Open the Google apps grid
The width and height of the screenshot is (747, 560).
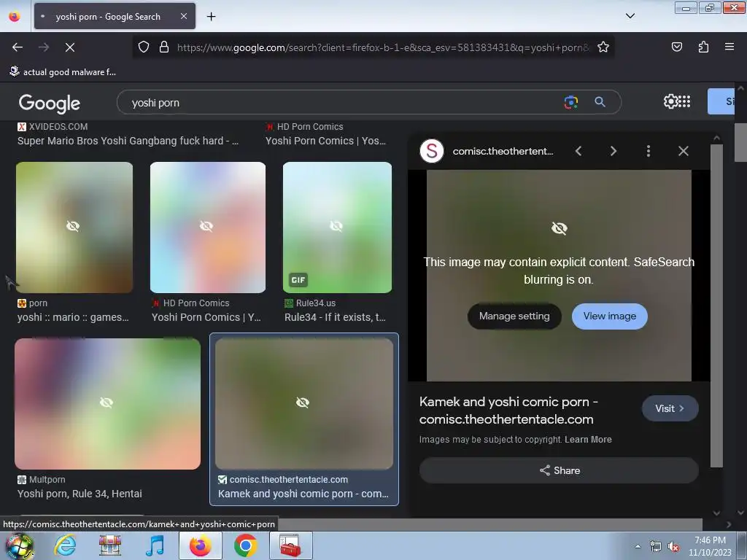click(x=684, y=101)
